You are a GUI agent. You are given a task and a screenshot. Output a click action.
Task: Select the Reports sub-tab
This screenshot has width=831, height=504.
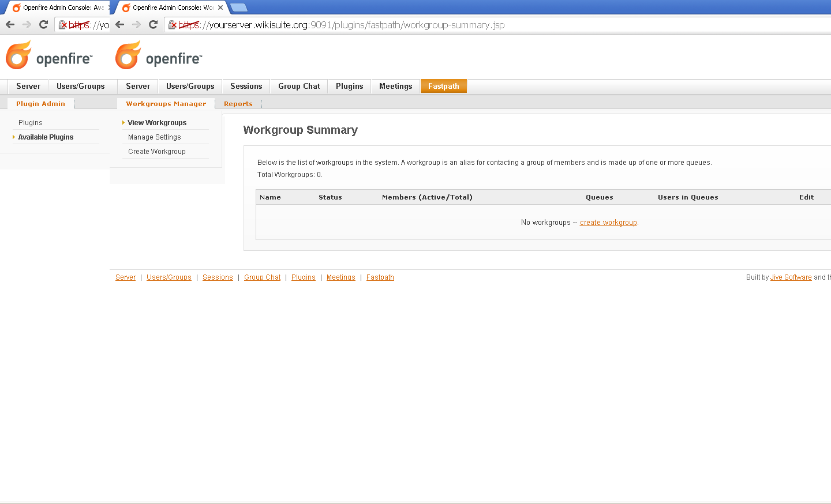[x=238, y=104]
